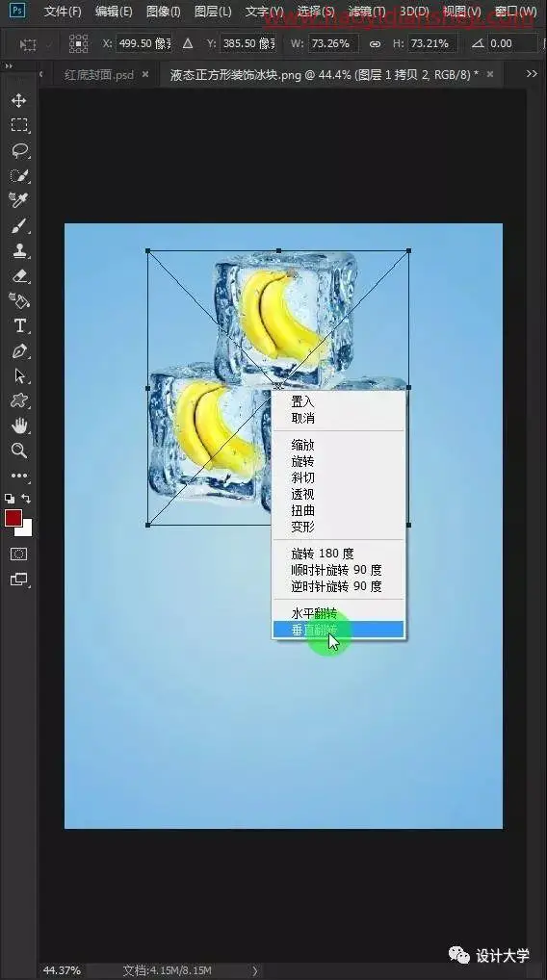This screenshot has width=547, height=980.
Task: Show more document tabs via double chevron
Action: click(532, 74)
